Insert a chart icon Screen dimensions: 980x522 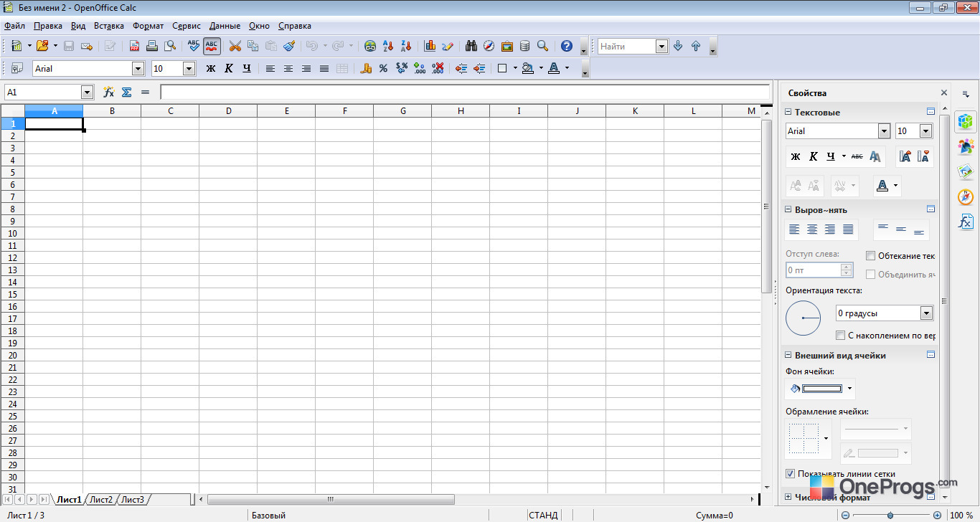[x=430, y=46]
